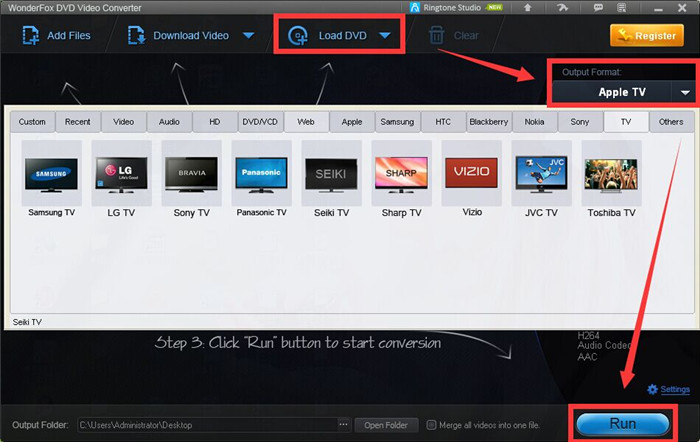The width and height of the screenshot is (700, 442).
Task: Switch to the Blackberry tab
Action: 489,122
